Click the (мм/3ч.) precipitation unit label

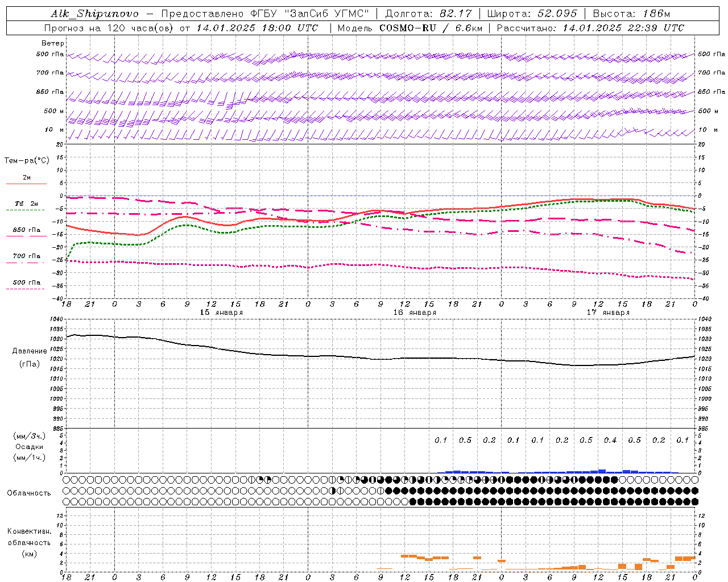[x=30, y=436]
